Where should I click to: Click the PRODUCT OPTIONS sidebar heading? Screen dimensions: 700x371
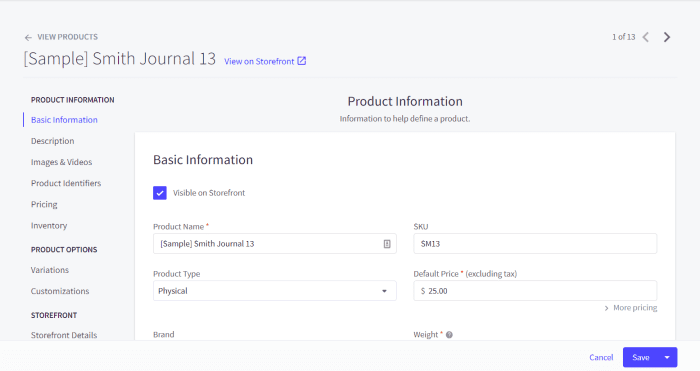64,250
